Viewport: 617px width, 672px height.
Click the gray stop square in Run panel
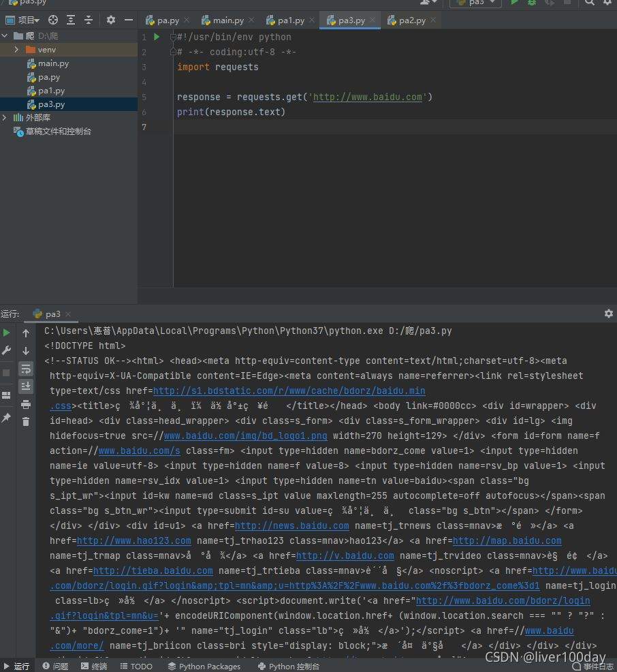[x=6, y=373]
